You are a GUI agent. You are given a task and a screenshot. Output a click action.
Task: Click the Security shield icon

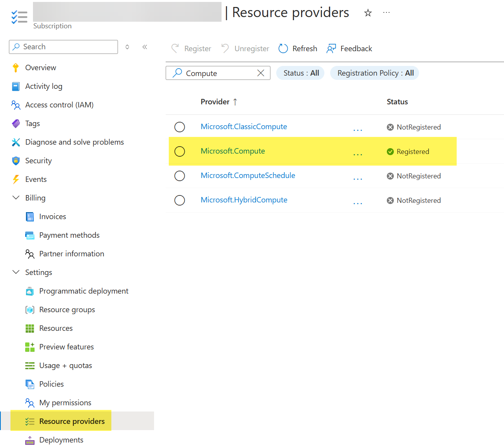(16, 161)
